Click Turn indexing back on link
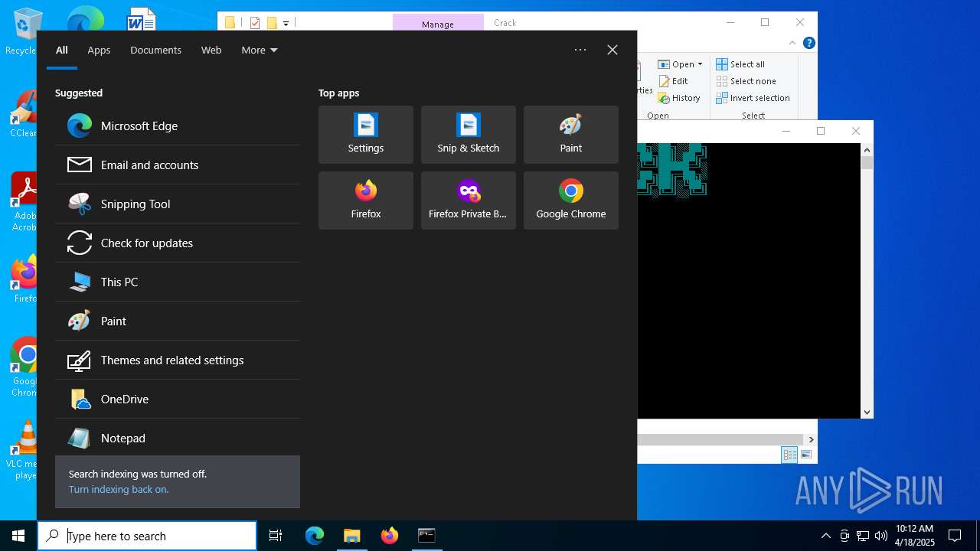The height and width of the screenshot is (551, 980). pyautogui.click(x=119, y=489)
